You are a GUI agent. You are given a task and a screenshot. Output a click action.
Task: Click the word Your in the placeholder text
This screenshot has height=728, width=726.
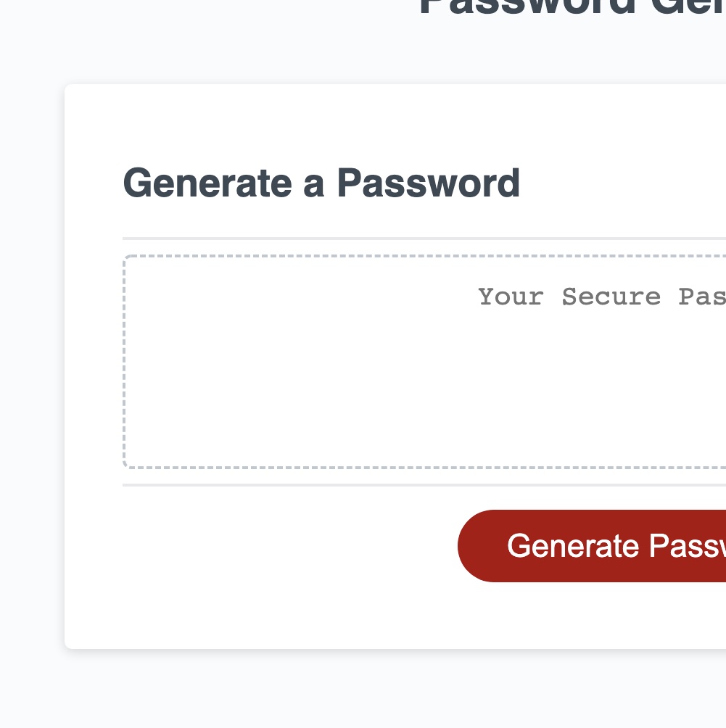click(511, 297)
